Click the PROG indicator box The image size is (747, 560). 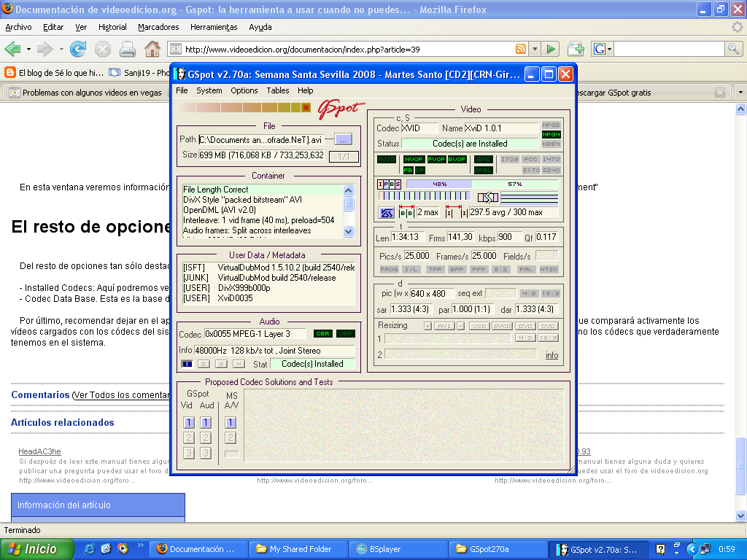point(389,269)
